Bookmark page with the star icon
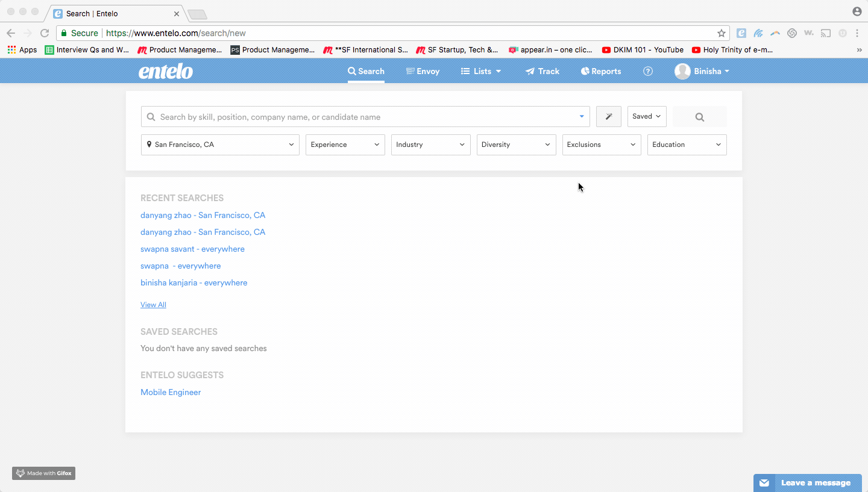 [x=721, y=33]
